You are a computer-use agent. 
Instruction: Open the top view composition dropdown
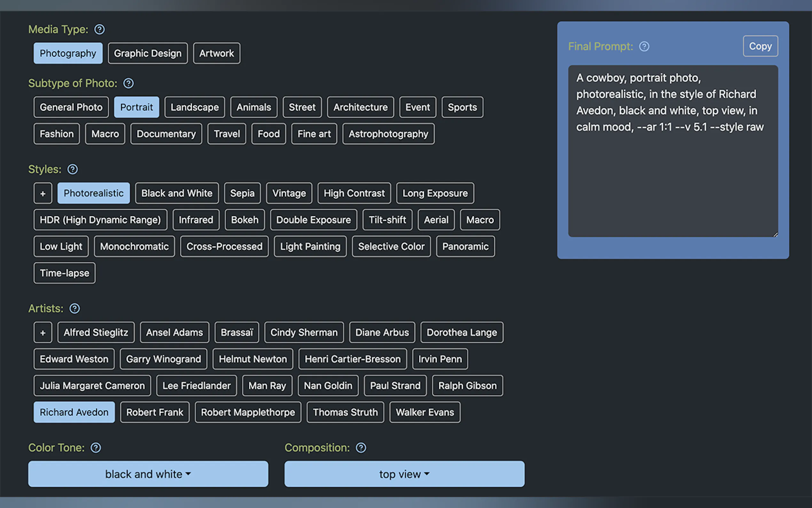(404, 474)
